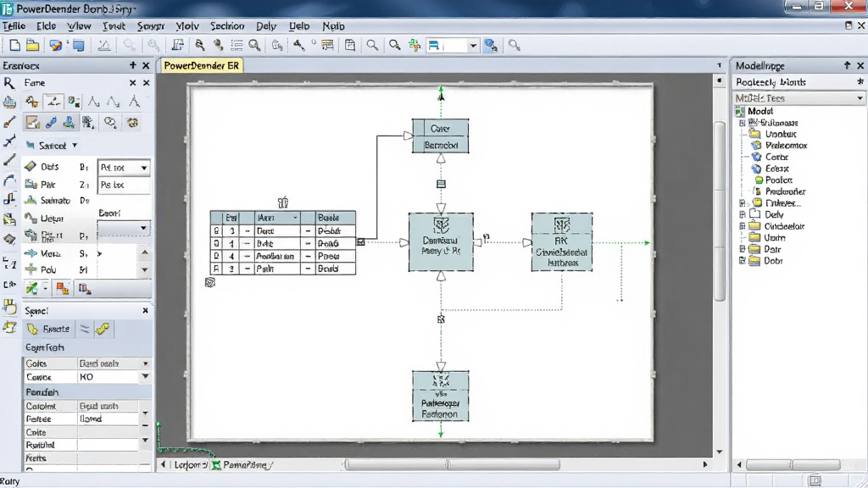This screenshot has height=488, width=868.
Task: Open the dropdown beside the main toolbar combo box
Action: coord(473,46)
